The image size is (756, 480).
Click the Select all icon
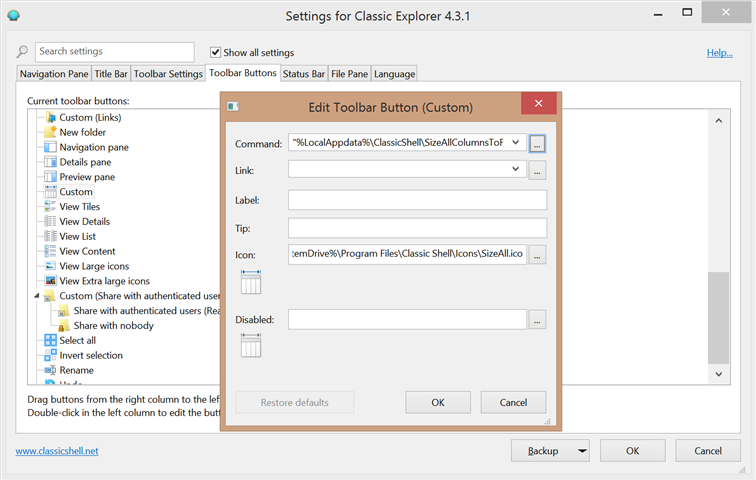point(50,340)
